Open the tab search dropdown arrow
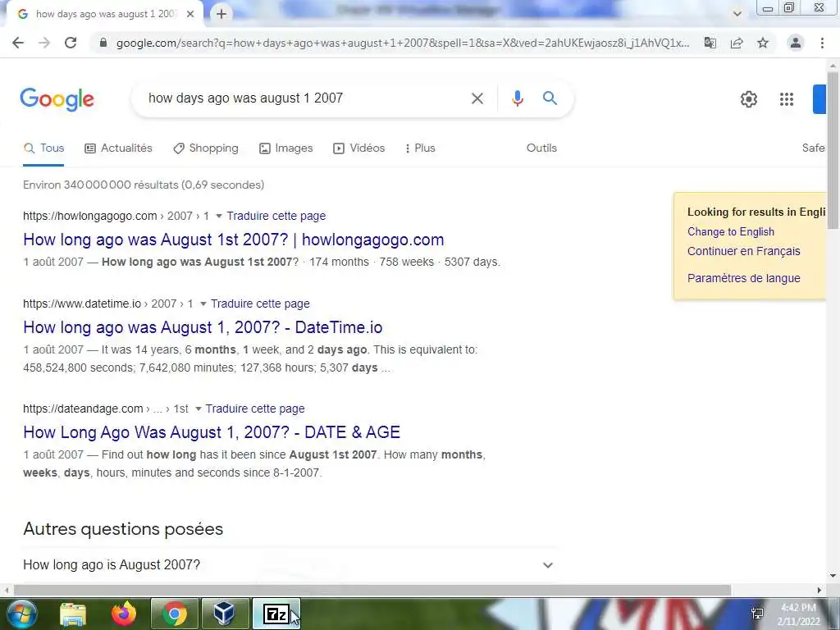The image size is (840, 630). tap(737, 14)
